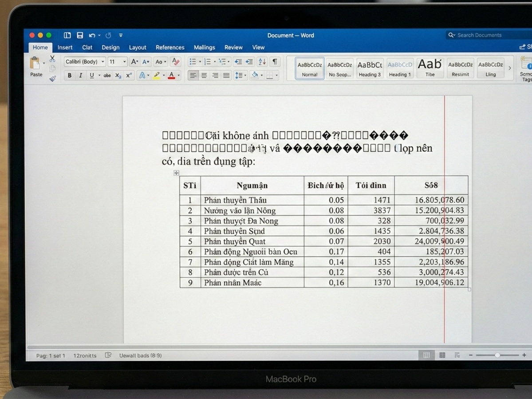Open the borders dropdown arrow
This screenshot has width=532, height=399.
tap(277, 75)
